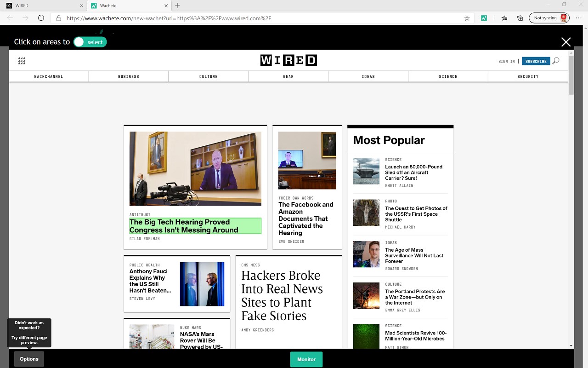Screen dimensions: 588x368
Task: Open Mad Scientists Revive Microbes article
Action: click(416, 336)
